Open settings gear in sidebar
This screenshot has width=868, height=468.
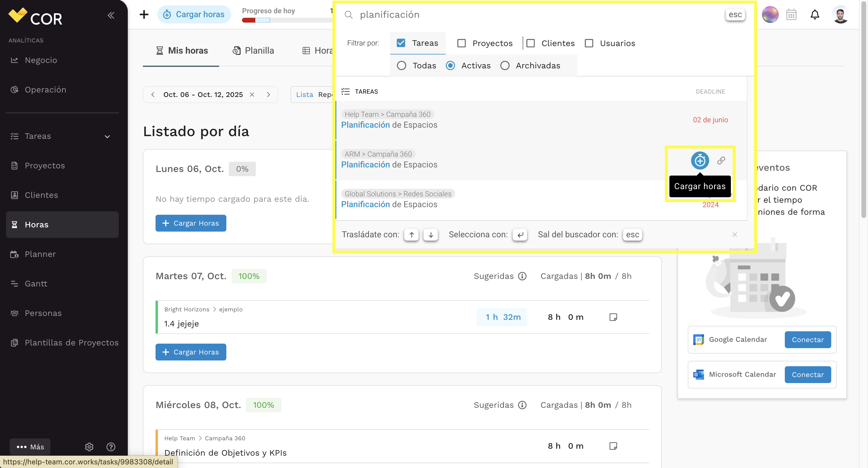(89, 447)
